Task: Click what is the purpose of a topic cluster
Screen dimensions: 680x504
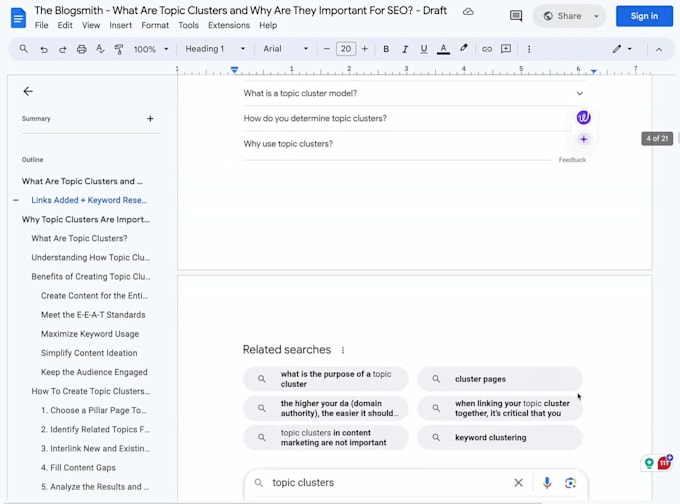Action: pyautogui.click(x=326, y=379)
